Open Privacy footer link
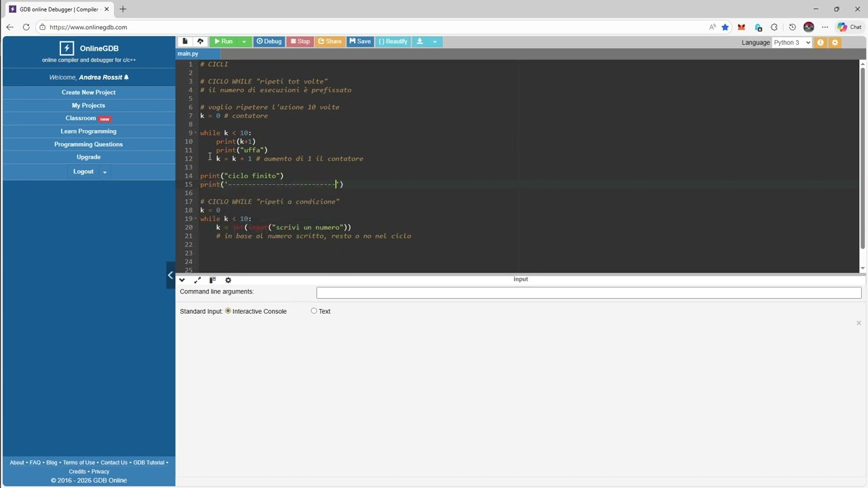Viewport: 868px width, 488px height. [x=100, y=472]
